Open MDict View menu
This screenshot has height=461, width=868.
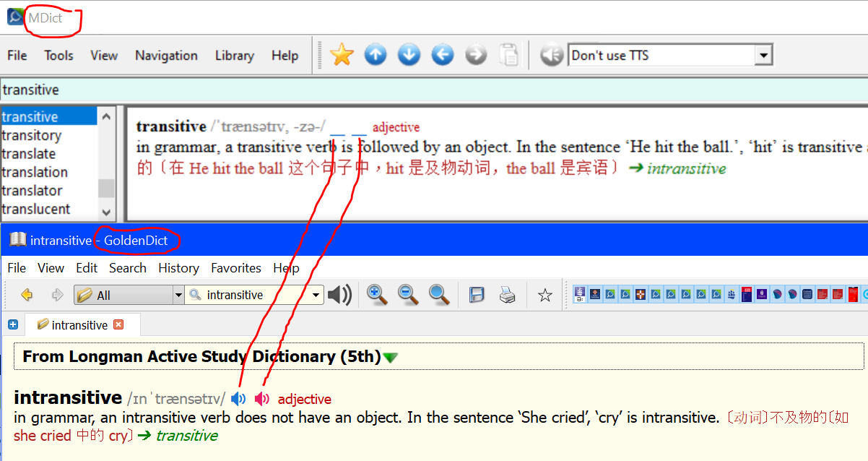pyautogui.click(x=104, y=56)
